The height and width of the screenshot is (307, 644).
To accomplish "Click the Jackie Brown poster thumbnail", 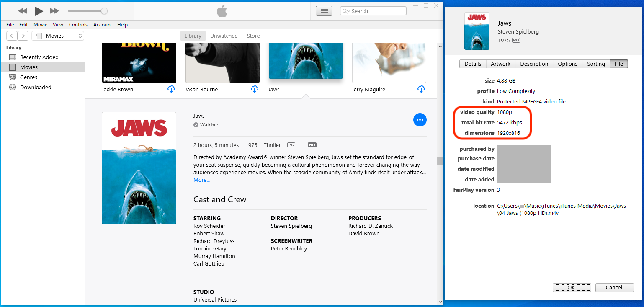I will click(139, 63).
